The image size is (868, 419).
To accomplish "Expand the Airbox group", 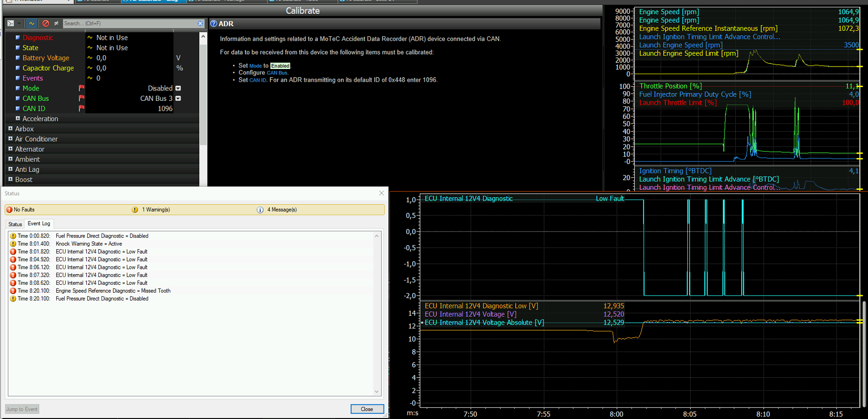I will [x=10, y=129].
